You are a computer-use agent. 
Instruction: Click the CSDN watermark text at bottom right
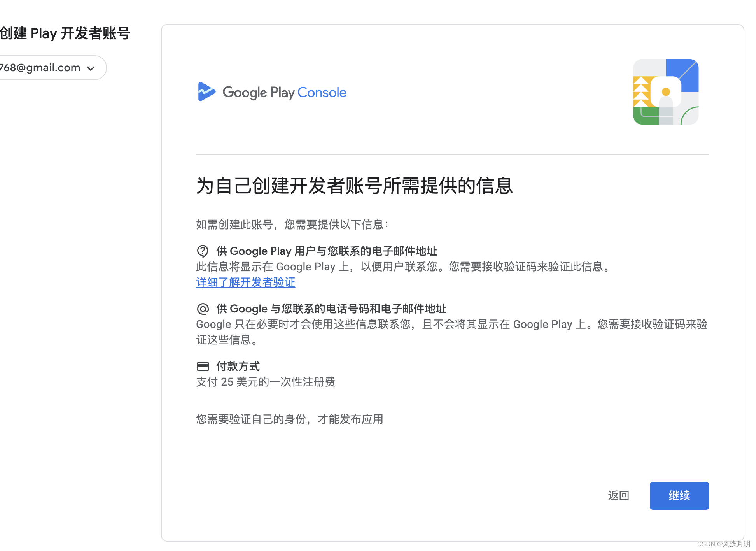tap(723, 544)
